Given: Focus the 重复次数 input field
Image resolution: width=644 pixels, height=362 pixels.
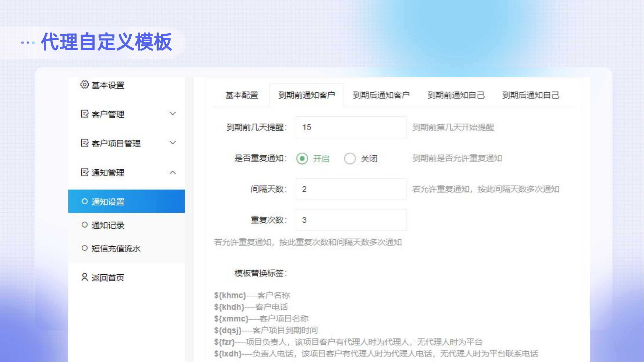Looking at the screenshot, I should coord(351,220).
